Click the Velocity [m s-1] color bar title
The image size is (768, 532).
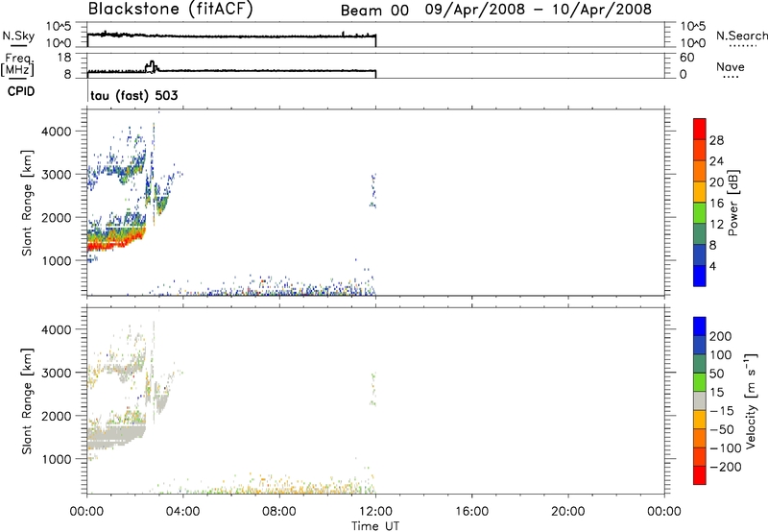click(x=751, y=400)
